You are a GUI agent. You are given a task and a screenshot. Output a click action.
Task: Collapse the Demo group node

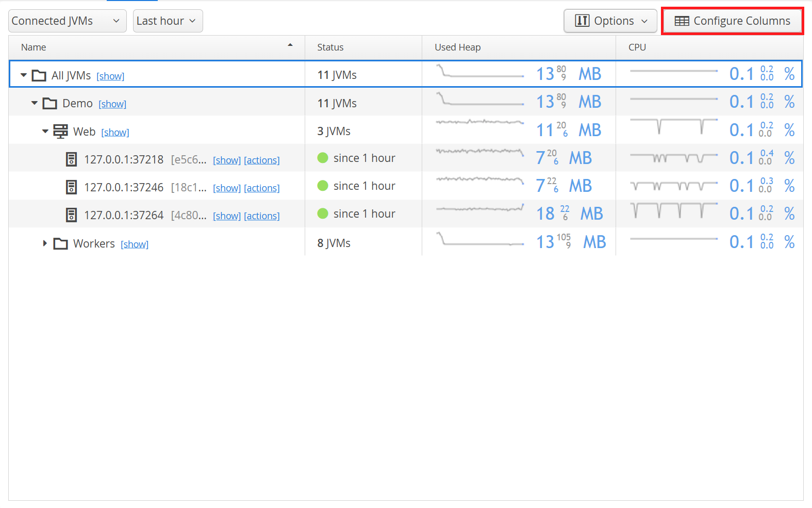[x=35, y=103]
